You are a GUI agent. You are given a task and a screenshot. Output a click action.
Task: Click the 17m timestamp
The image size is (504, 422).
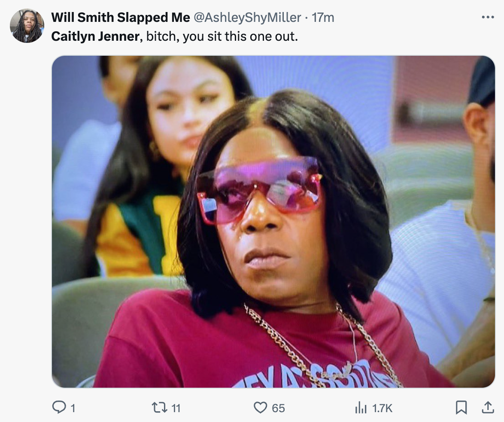point(323,18)
